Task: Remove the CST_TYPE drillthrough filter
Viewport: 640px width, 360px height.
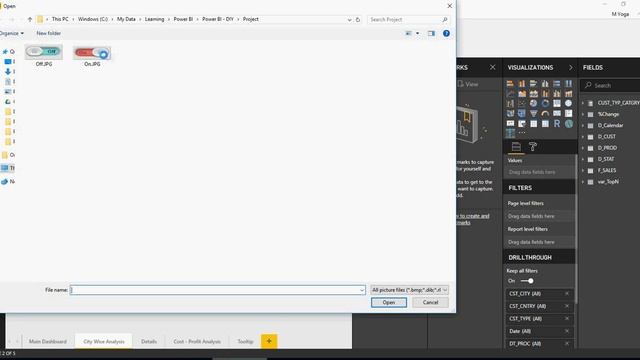Action: [567, 318]
